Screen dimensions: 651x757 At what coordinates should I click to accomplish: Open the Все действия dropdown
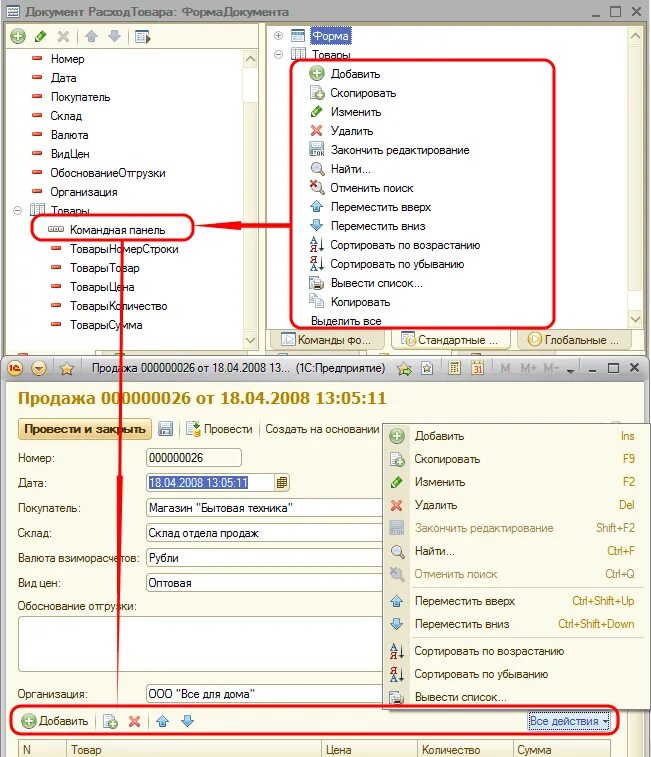coord(568,721)
